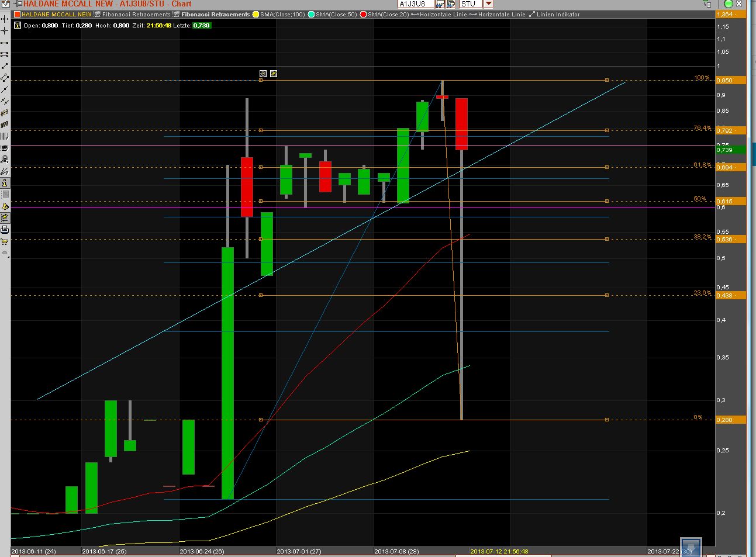Select the Fibonacci fan tool
The image size is (756, 557).
click(5, 171)
